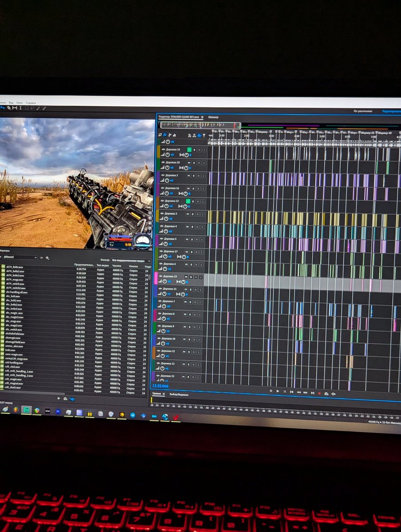Viewport: 401px width, 532px height.
Task: Rewind using the transport control
Action: (299, 392)
